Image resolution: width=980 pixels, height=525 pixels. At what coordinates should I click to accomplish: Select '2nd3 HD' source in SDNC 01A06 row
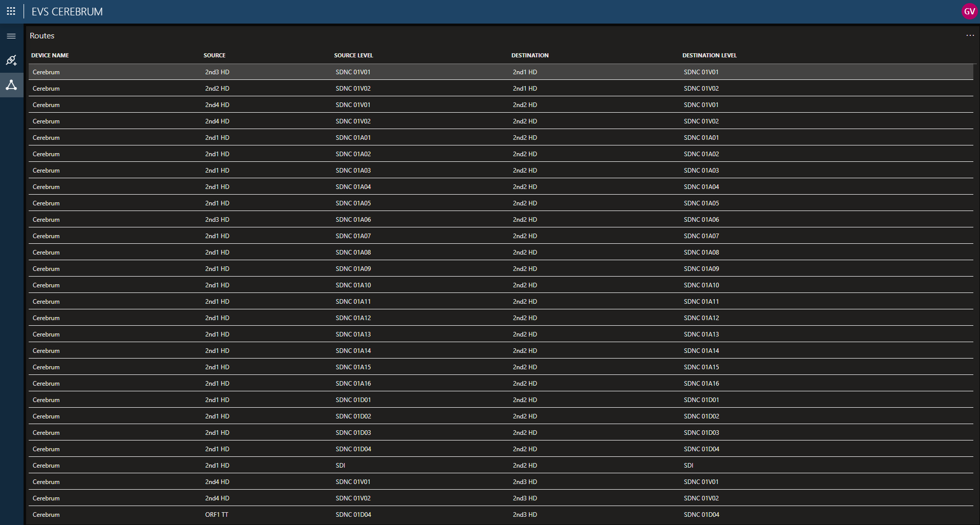[217, 220]
